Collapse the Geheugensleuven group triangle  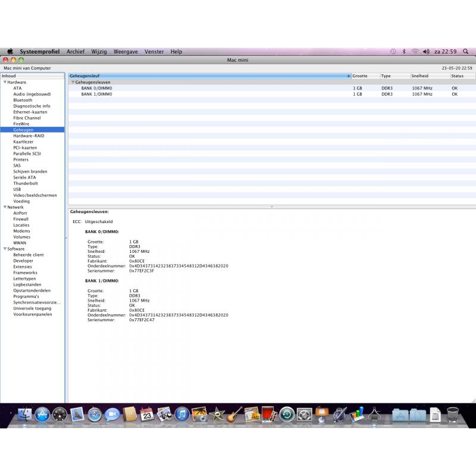(73, 82)
